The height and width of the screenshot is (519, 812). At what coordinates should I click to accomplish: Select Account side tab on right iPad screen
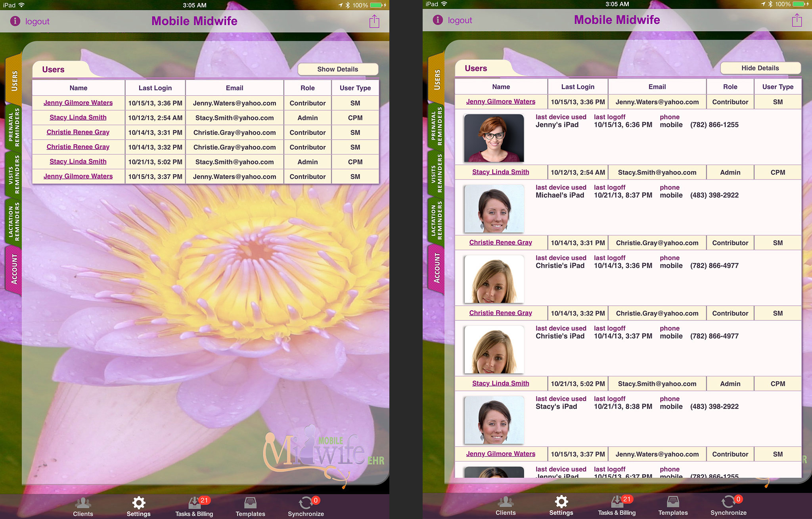437,268
